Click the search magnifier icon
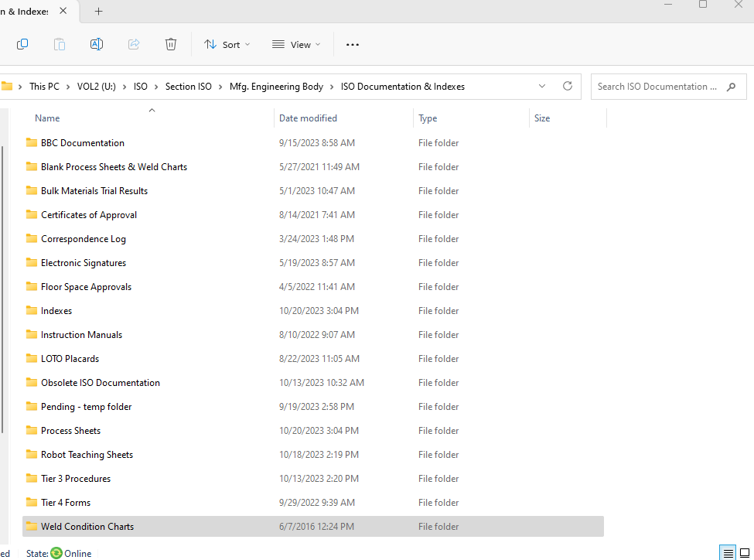Viewport: 754px width, 560px height. (x=731, y=87)
